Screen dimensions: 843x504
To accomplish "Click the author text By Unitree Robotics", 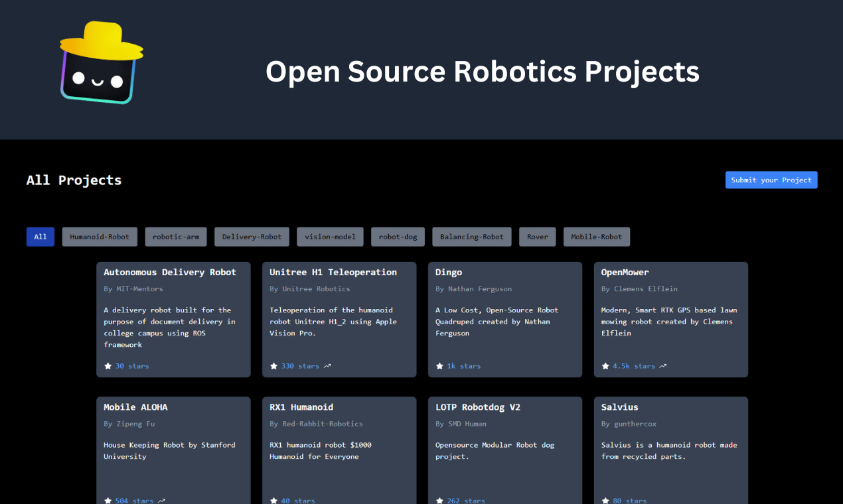I will [310, 289].
